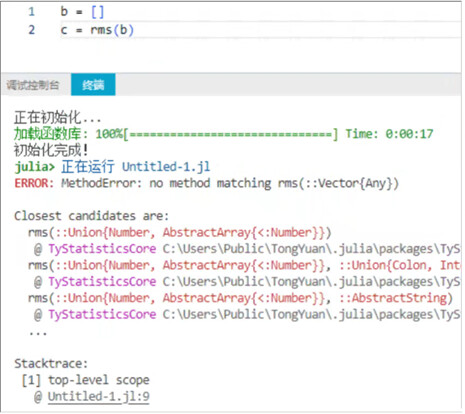Click the Time: 0:00:17 text

click(x=389, y=134)
